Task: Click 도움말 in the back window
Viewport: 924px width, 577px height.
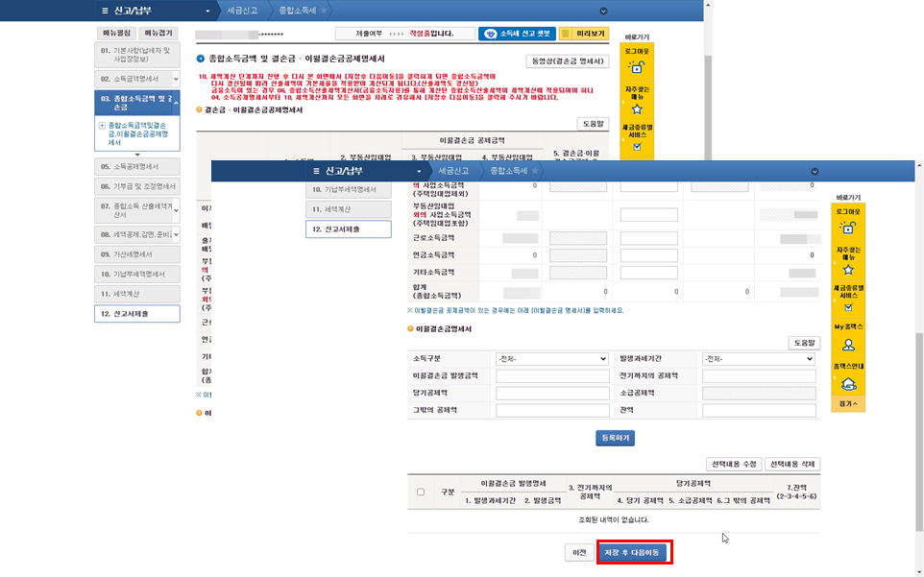Action: [593, 124]
